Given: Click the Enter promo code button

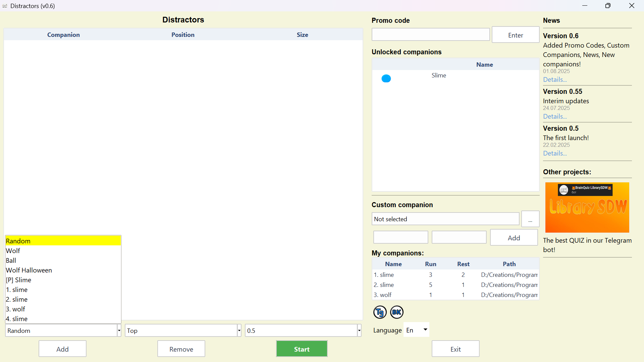Looking at the screenshot, I should click(x=515, y=35).
